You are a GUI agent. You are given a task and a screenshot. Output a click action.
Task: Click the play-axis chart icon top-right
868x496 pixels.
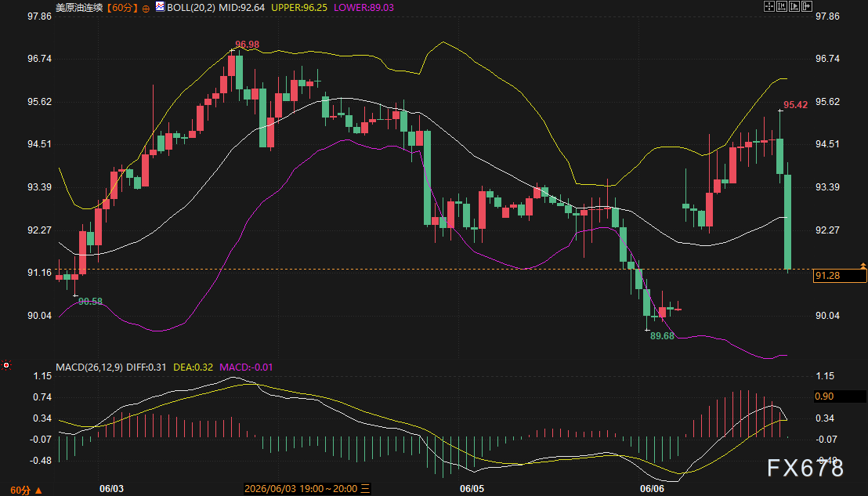794,6
